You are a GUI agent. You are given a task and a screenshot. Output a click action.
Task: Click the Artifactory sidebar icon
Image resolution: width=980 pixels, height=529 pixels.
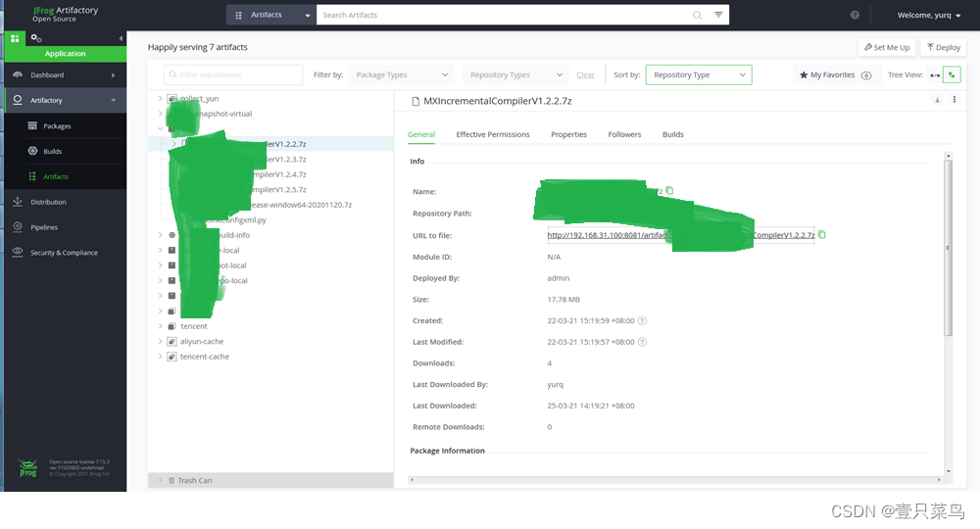[18, 100]
